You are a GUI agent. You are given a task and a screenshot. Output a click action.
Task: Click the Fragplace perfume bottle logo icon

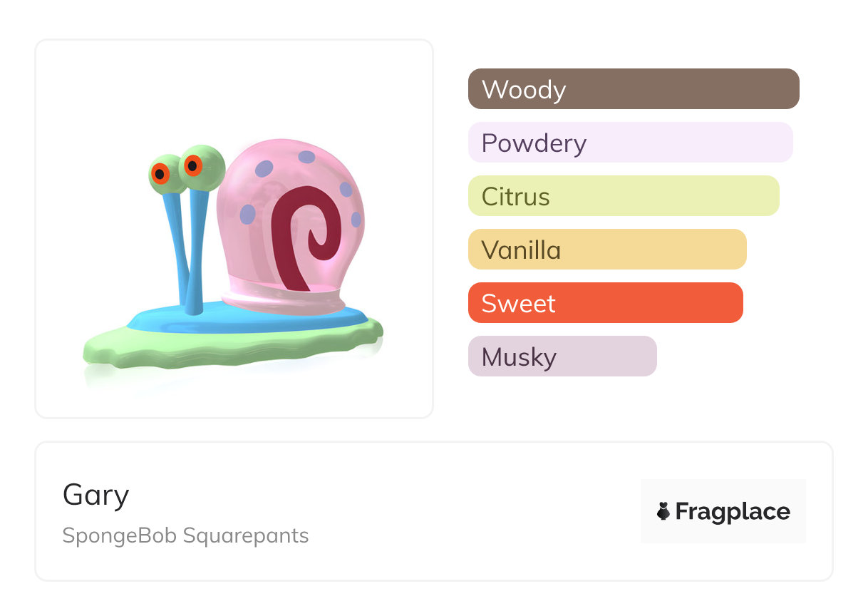pos(663,511)
